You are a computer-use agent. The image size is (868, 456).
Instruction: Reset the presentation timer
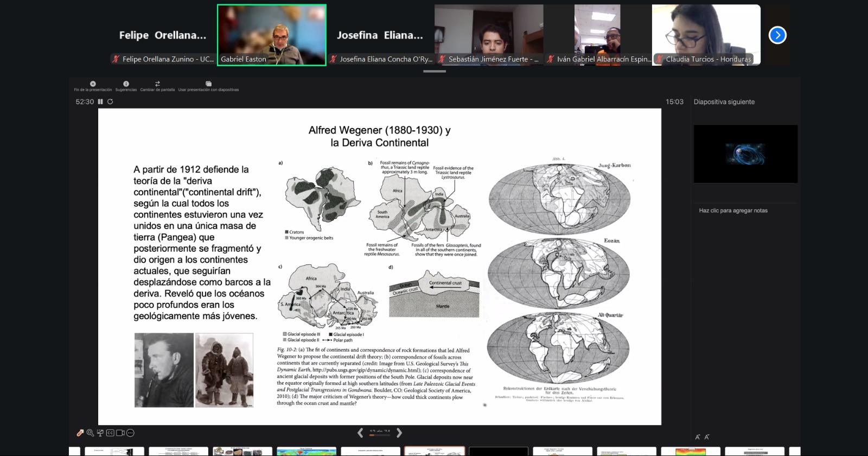(110, 102)
